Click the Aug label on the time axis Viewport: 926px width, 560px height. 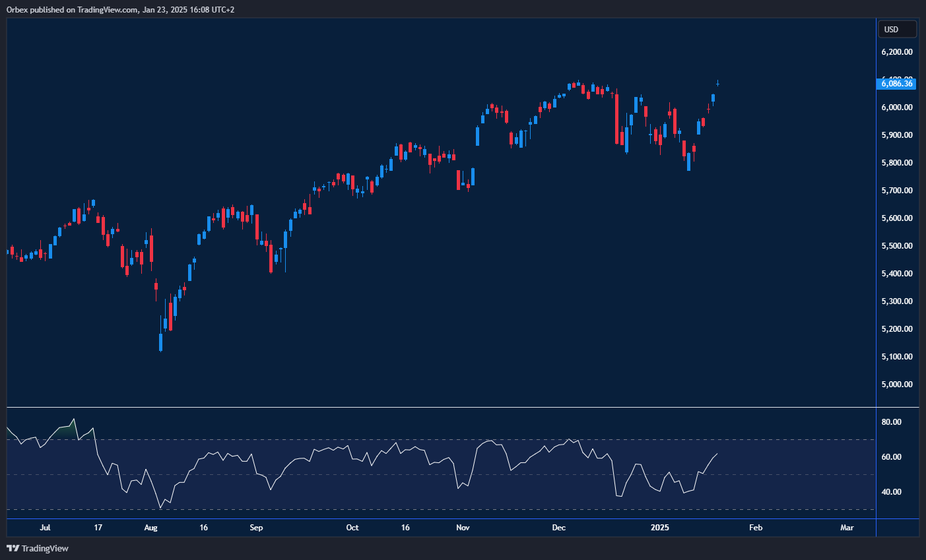click(x=150, y=528)
